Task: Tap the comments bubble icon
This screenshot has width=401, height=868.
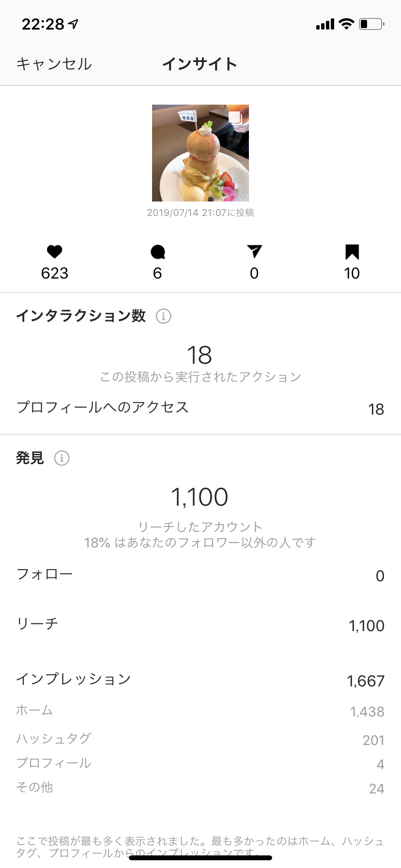Action: [158, 252]
